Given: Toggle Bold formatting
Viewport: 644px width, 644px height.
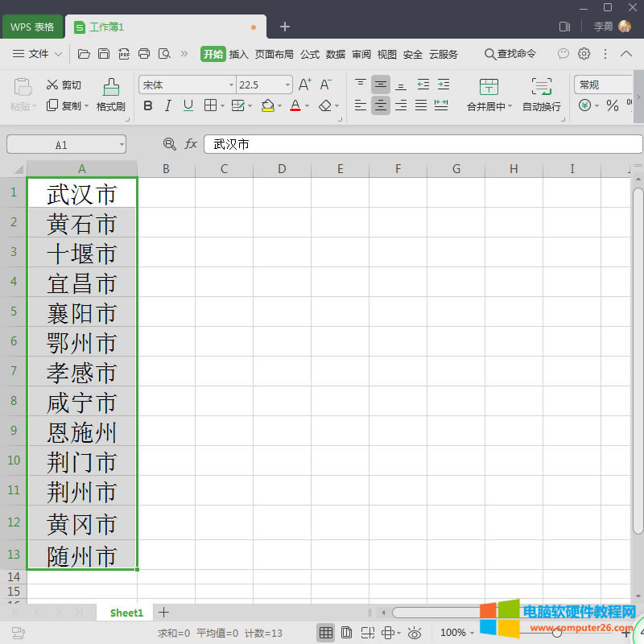Looking at the screenshot, I should tap(147, 105).
